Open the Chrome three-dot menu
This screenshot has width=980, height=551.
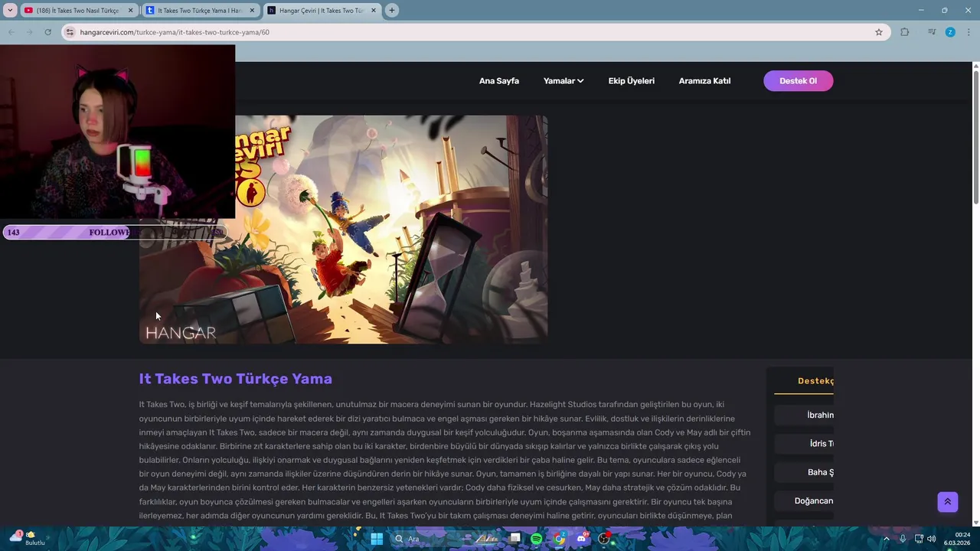point(969,32)
